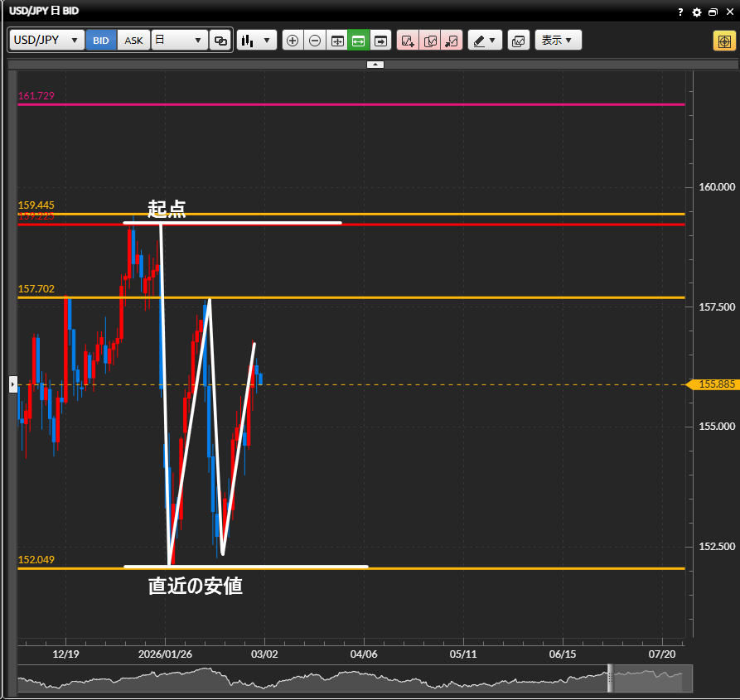
Task: Open the drawing pen tool menu
Action: [x=485, y=40]
